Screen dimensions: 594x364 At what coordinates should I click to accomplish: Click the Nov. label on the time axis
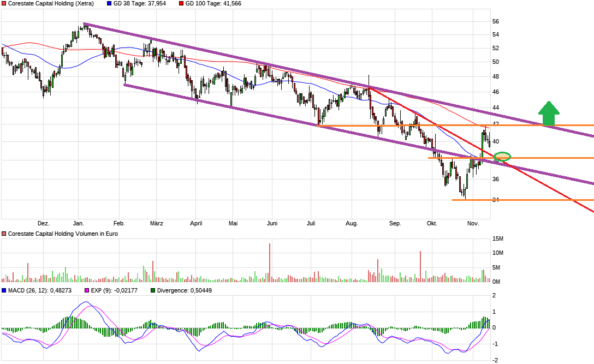(x=473, y=223)
